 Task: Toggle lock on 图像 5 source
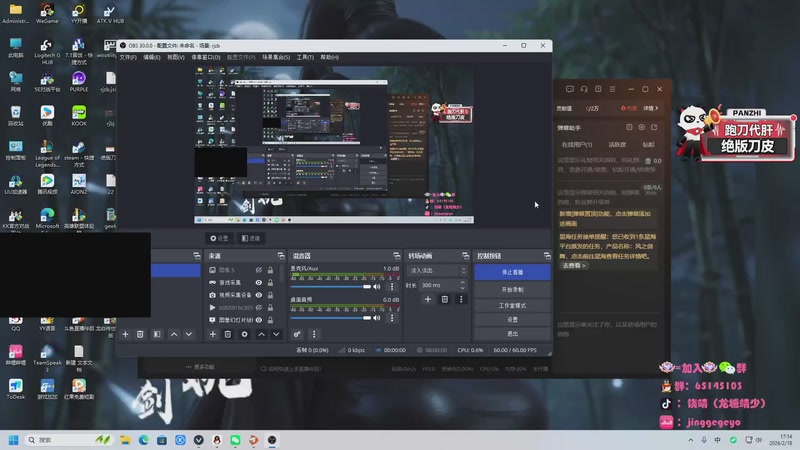coord(270,270)
